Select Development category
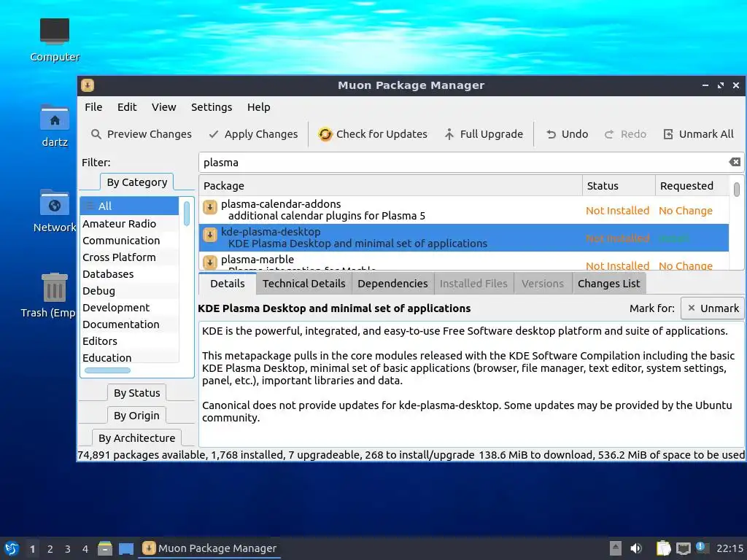 click(130, 308)
